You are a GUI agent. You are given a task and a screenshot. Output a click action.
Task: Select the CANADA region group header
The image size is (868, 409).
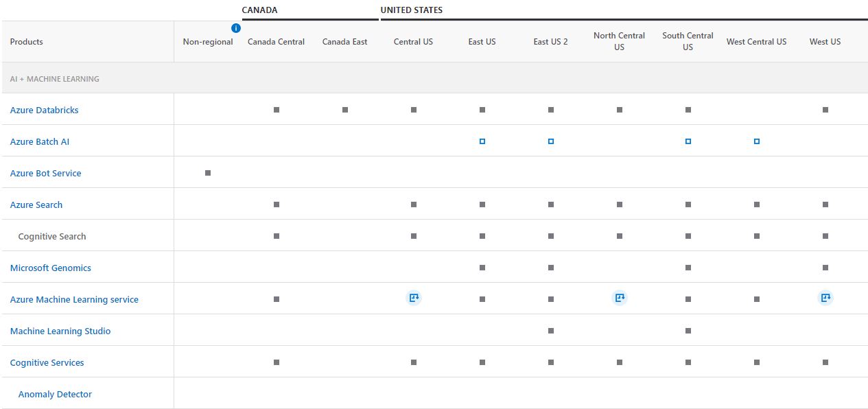point(259,10)
